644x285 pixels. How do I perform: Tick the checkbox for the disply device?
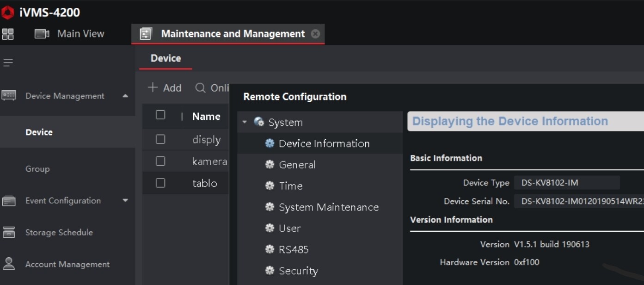[x=160, y=139]
